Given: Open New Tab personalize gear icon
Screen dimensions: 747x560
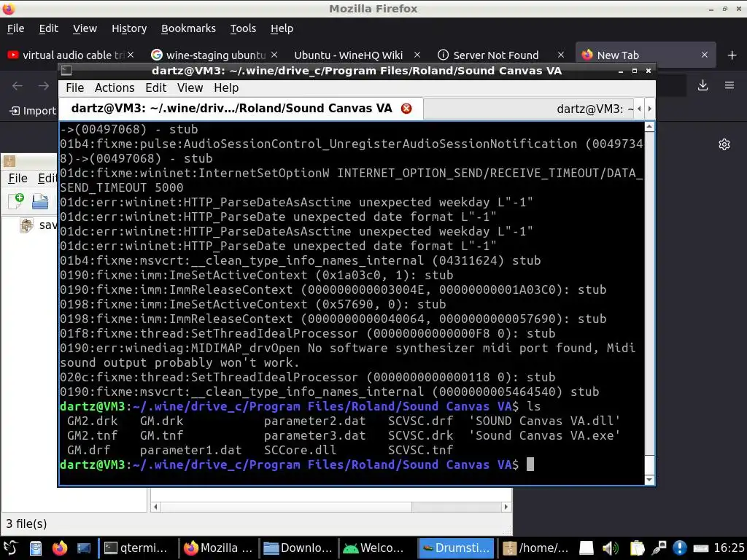Looking at the screenshot, I should tap(724, 144).
